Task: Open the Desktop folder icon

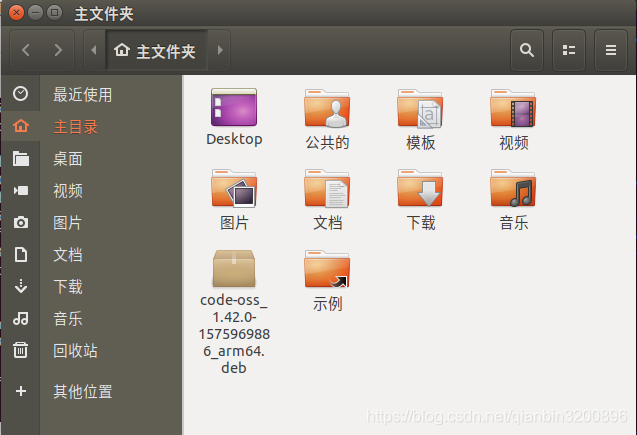Action: point(234,108)
